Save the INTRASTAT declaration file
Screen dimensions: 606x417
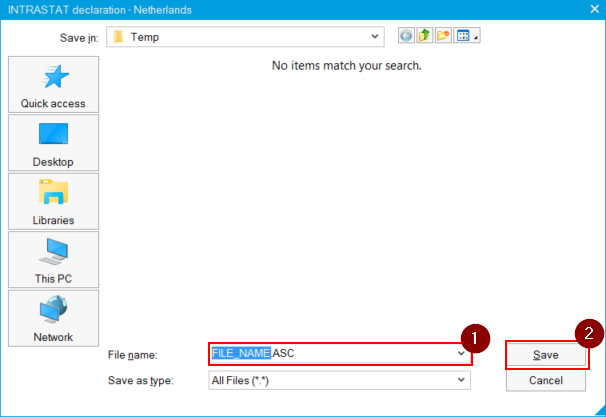click(546, 355)
